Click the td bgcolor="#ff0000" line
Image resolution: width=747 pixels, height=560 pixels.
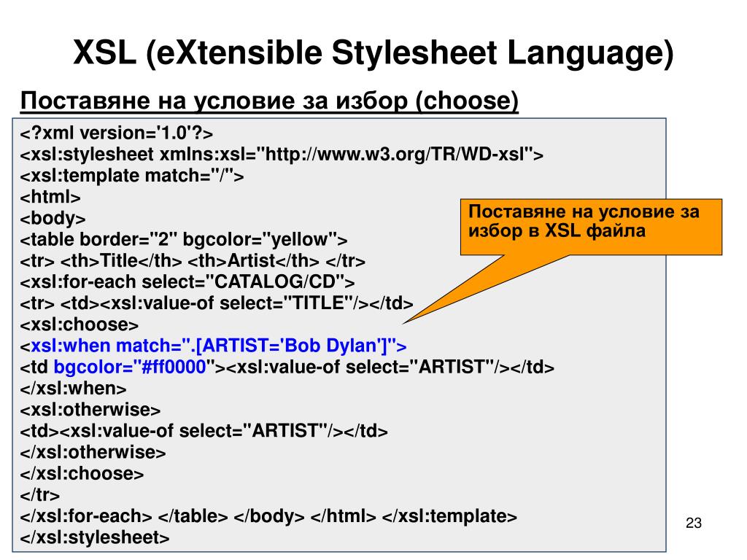coord(287,367)
